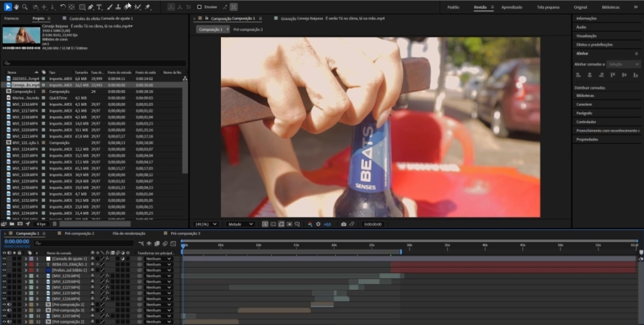Open the Parágrafo panel on the right
This screenshot has height=325, width=644.
[x=584, y=113]
